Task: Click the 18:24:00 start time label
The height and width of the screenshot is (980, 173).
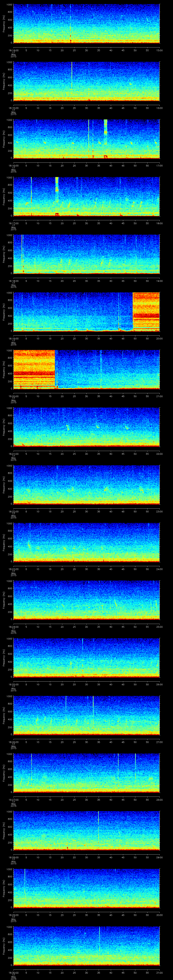Action: pos(13,627)
